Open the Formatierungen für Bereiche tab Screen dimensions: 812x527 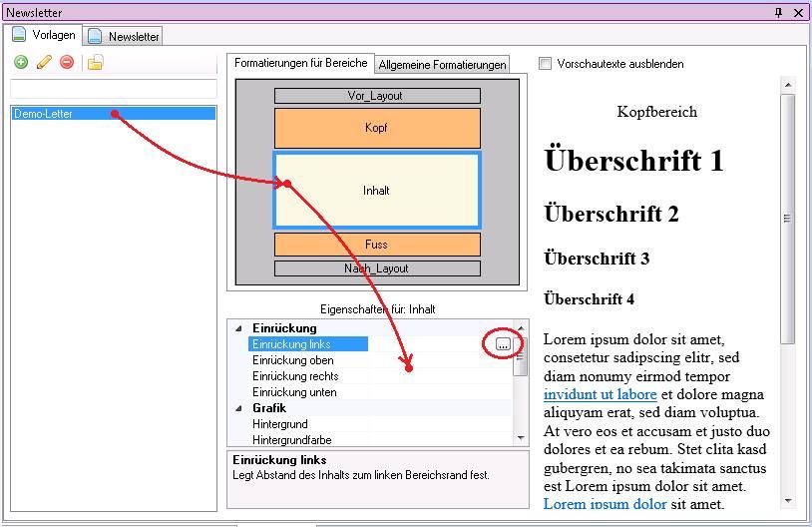tap(301, 63)
